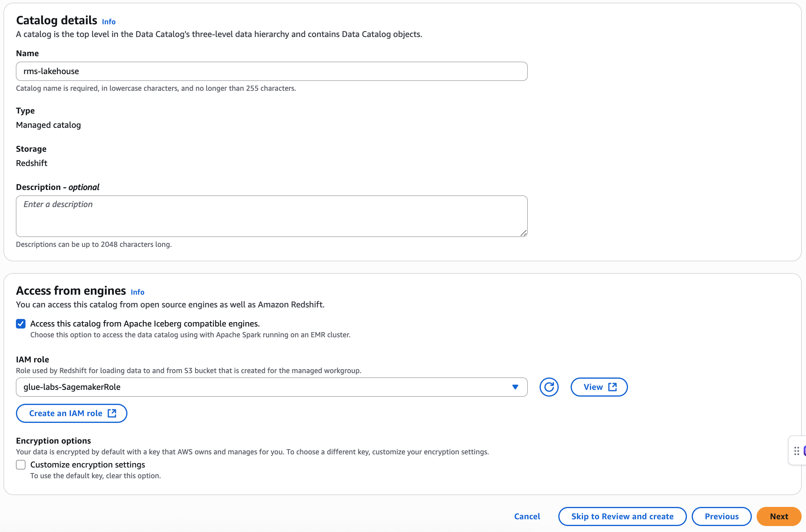
Task: Uncheck Apache Iceberg compatible engines access
Action: [x=21, y=324]
